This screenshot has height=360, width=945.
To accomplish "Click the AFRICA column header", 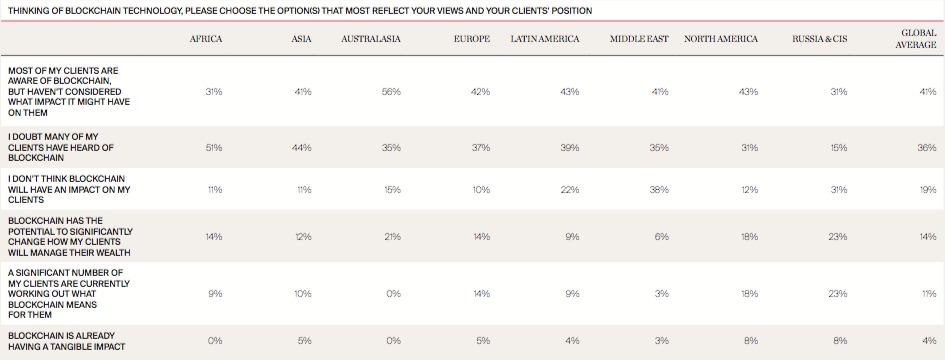I will (206, 39).
